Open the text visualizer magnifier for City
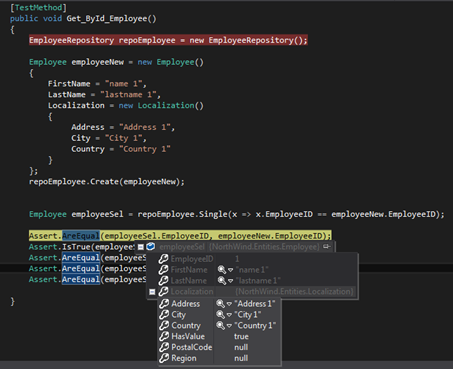Screen dimensions: 453x369 click(220, 315)
